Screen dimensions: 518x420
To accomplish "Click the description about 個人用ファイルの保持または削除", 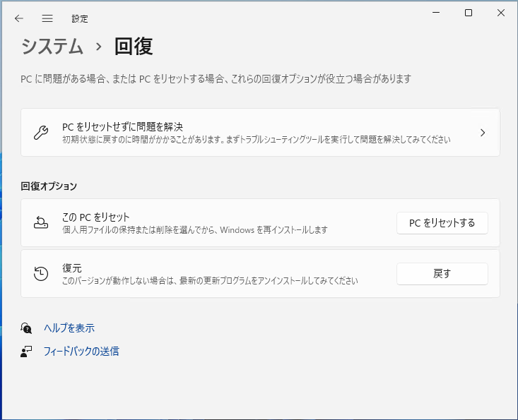I will (195, 230).
